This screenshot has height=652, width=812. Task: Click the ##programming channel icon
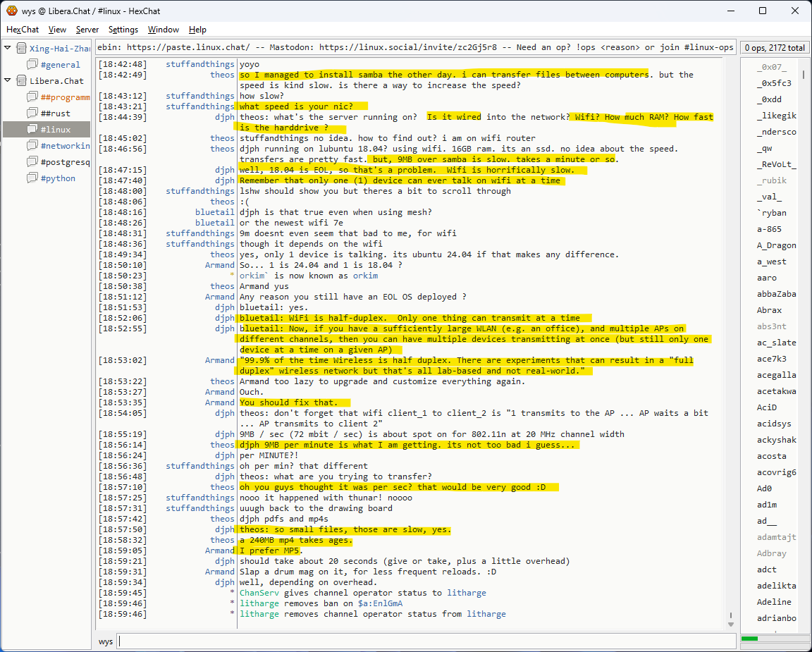point(32,97)
